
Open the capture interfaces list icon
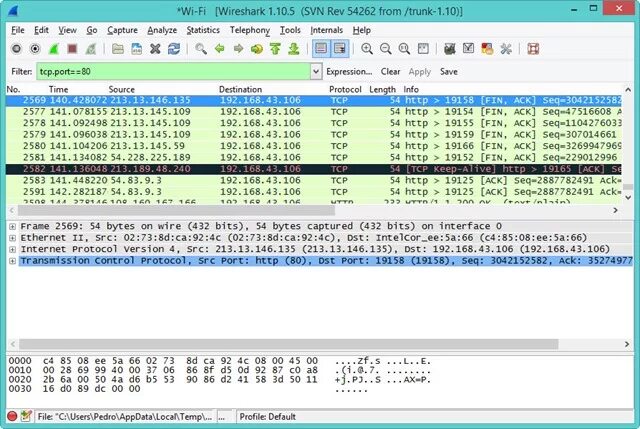(x=16, y=49)
